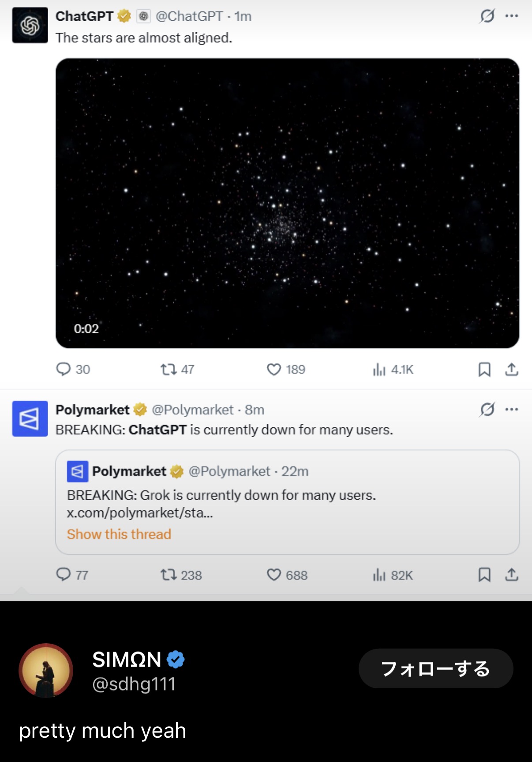
Task: Open ChatGPT profile avatar
Action: (30, 25)
